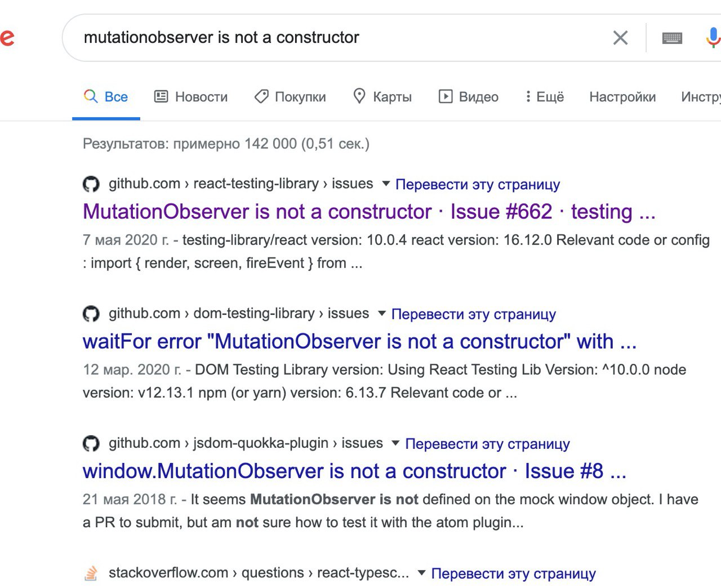The image size is (721, 588).
Task: Expand dropdown arrow for the stackoverflow result
Action: tap(421, 573)
